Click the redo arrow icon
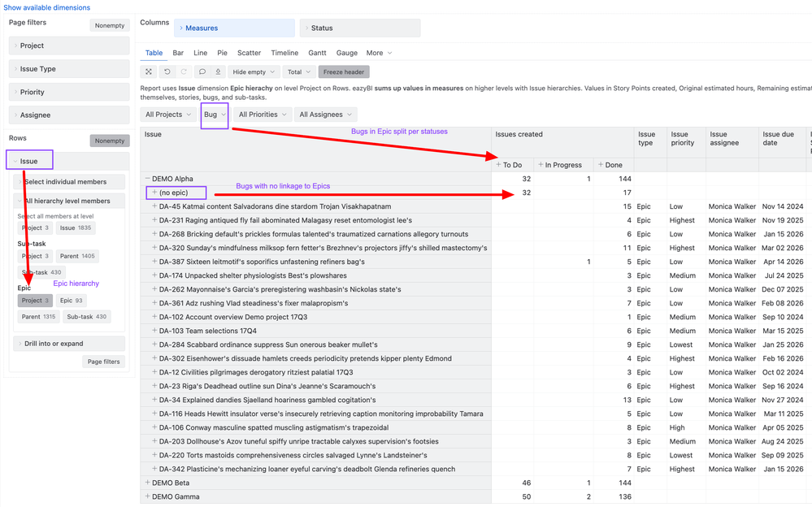The image size is (812, 507). pos(184,72)
